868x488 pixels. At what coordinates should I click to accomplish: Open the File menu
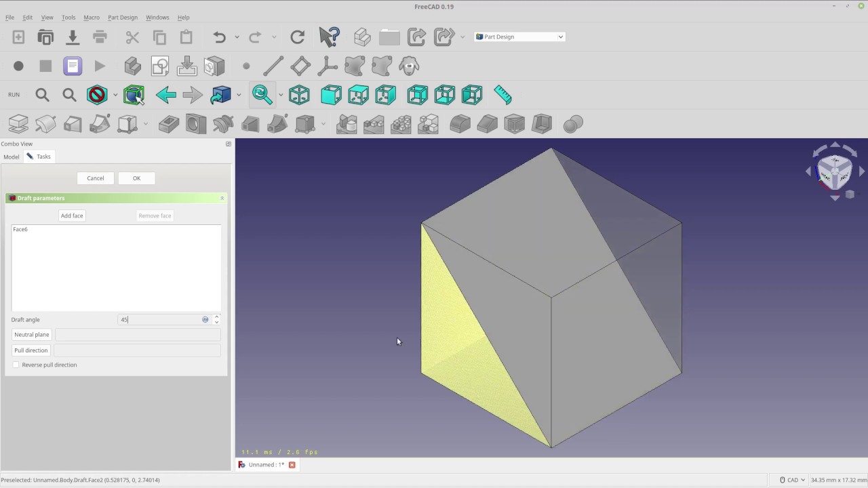pyautogui.click(x=9, y=17)
